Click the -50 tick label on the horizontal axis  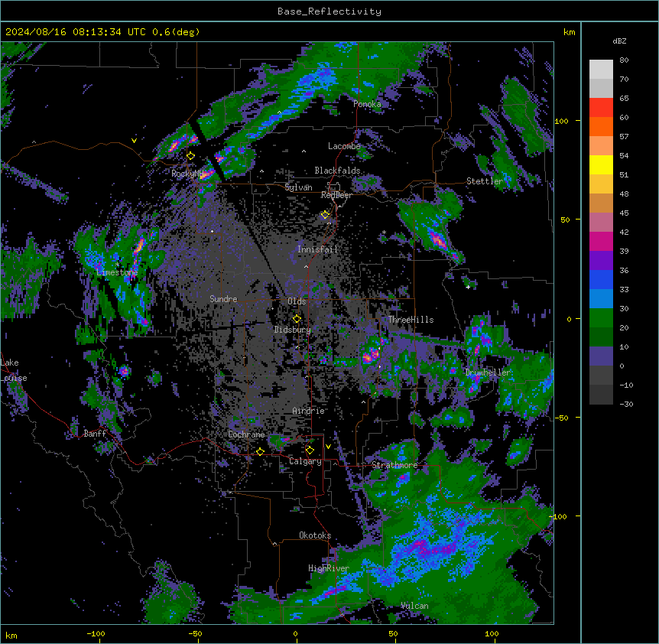coord(195,633)
